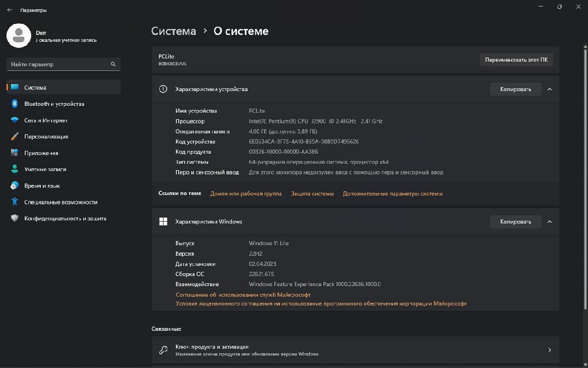
Task: Open Bluetooth и устройства settings
Action: (63, 104)
